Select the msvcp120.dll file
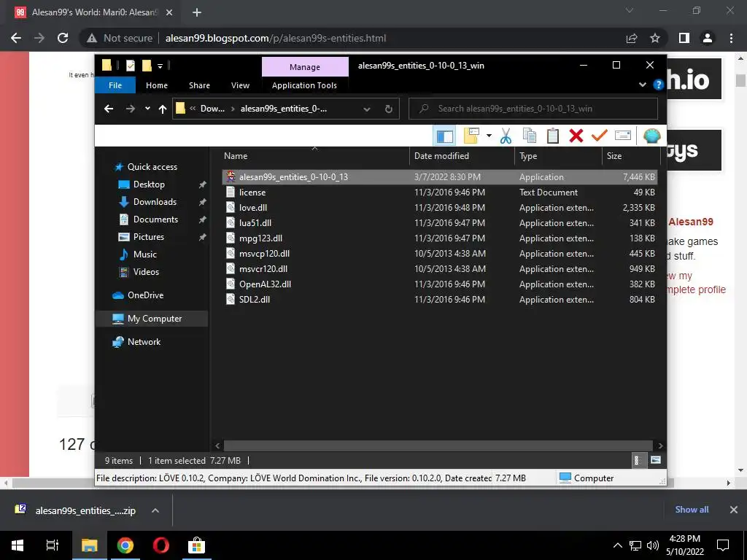Viewport: 747px width, 560px height. (440, 253)
